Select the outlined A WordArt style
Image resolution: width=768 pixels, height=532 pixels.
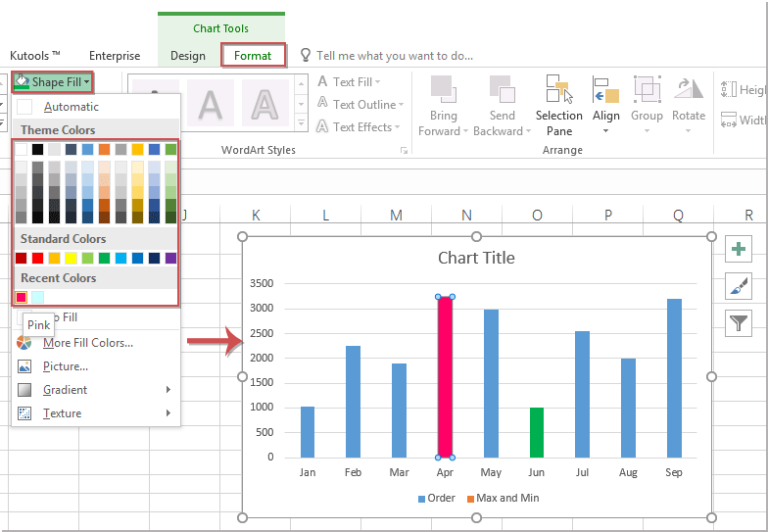(264, 105)
